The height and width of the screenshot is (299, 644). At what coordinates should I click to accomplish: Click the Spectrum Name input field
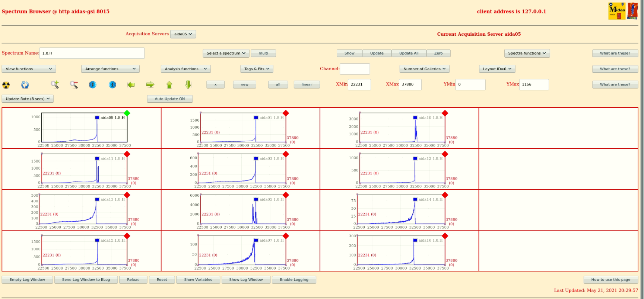click(x=92, y=53)
